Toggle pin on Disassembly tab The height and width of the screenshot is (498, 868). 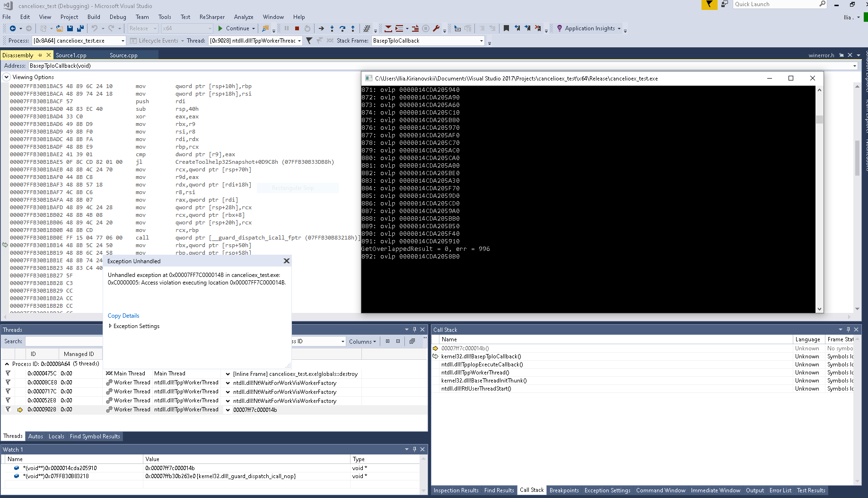tap(40, 55)
